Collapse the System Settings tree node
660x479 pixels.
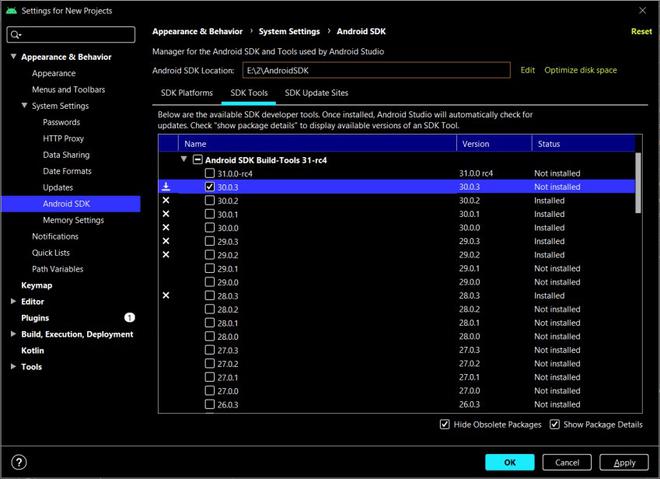[24, 105]
